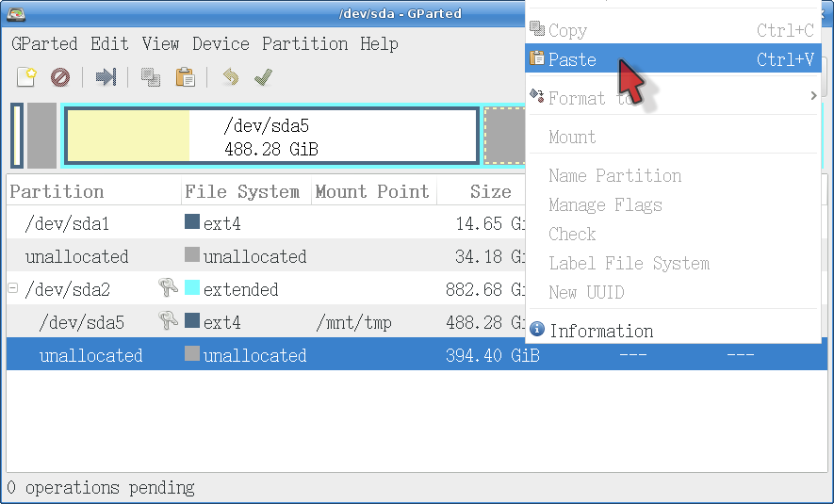Click the Copy partition toolbar icon
Viewport: 834px width, 504px height.
click(151, 77)
